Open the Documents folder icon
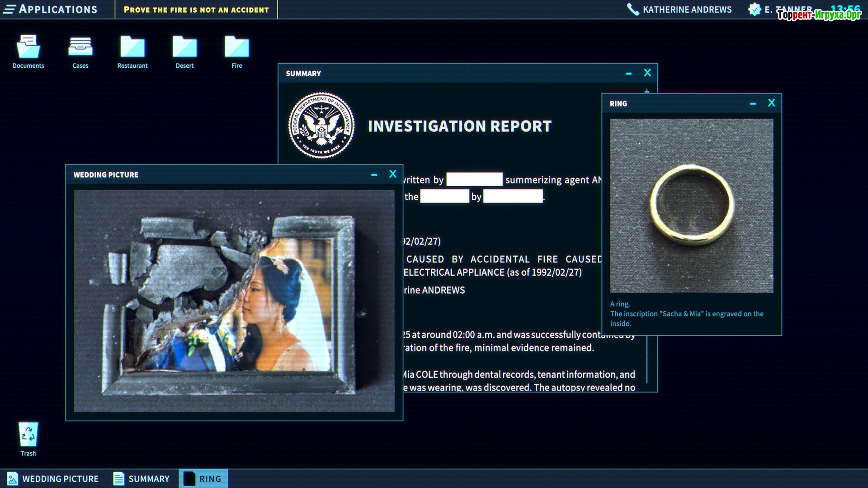This screenshot has height=488, width=868. (28, 47)
